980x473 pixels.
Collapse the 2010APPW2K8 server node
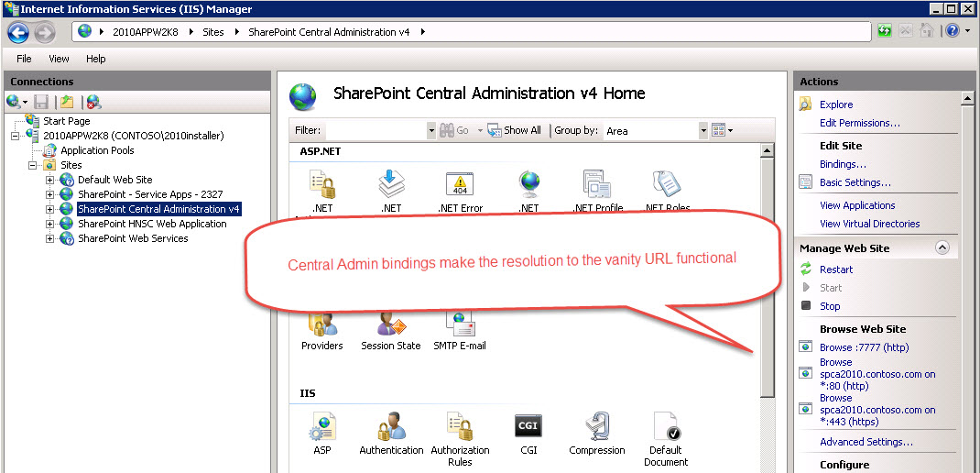coord(16,136)
